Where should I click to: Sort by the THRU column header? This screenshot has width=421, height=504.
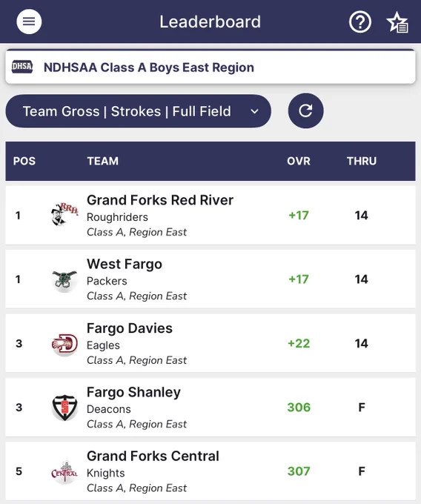362,161
